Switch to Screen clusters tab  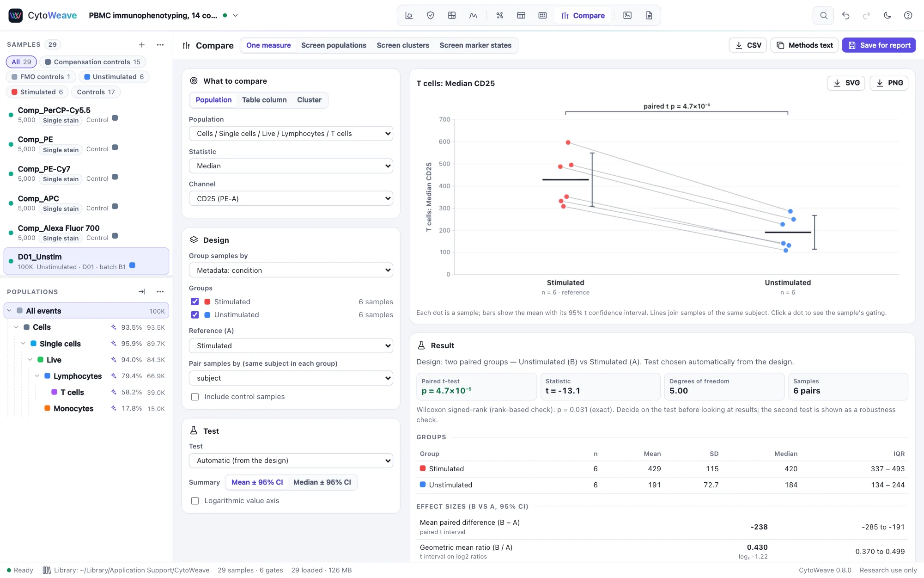pyautogui.click(x=403, y=45)
